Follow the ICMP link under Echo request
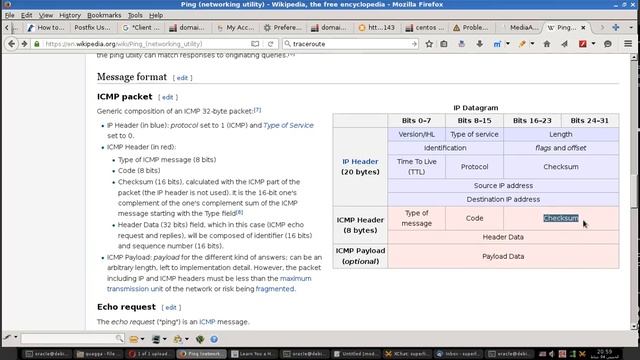This screenshot has width=640, height=360. tap(207, 322)
